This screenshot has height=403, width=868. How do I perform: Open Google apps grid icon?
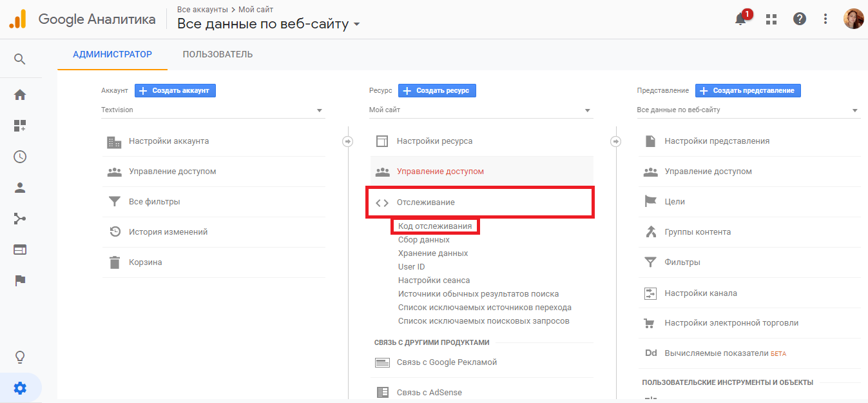click(x=771, y=19)
